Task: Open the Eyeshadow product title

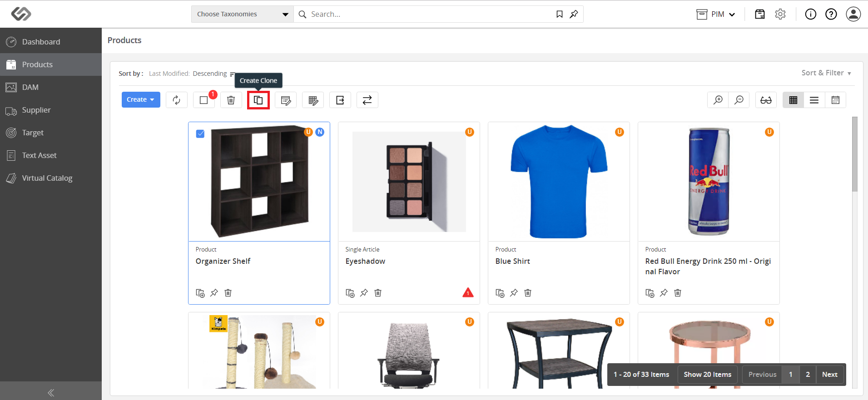Action: point(365,261)
